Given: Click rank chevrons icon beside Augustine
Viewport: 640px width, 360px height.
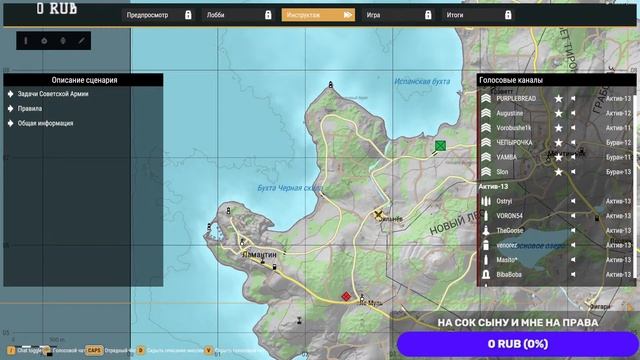Looking at the screenshot, I should 486,113.
